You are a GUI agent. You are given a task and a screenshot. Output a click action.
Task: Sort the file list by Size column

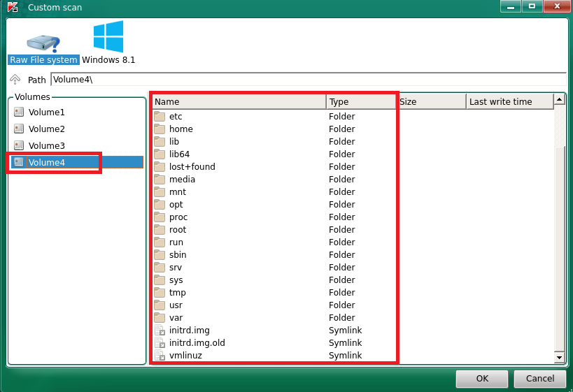pos(431,102)
